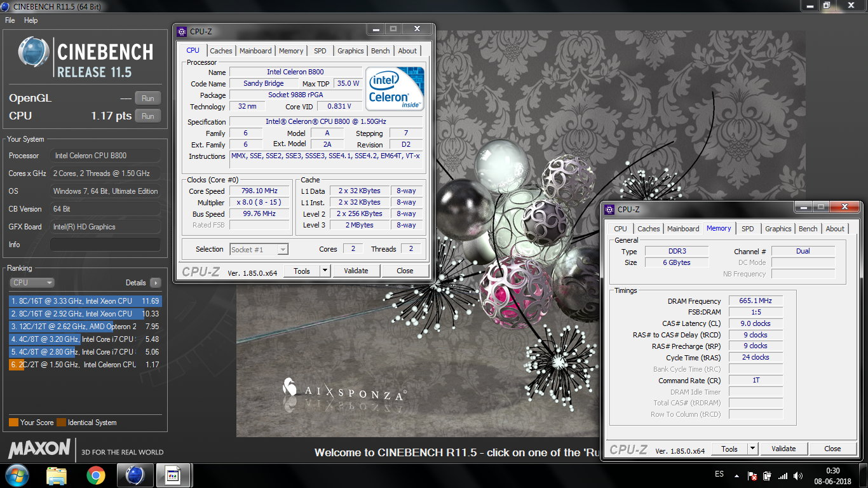Open Bench tab in first CPU-Z window
This screenshot has width=868, height=488.
tap(381, 51)
